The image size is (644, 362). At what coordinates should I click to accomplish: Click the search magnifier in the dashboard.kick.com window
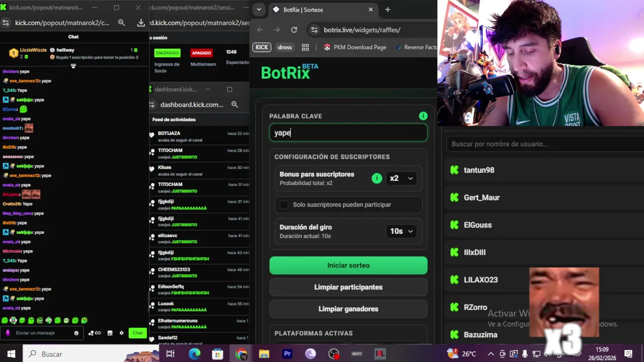click(234, 105)
